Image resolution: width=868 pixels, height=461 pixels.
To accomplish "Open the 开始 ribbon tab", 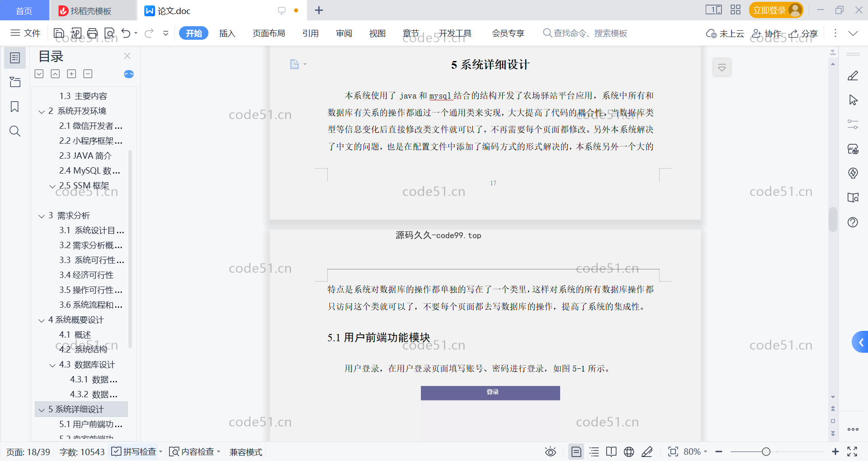I will [193, 33].
